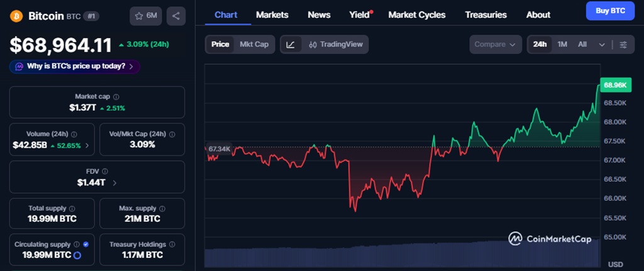Image resolution: width=644 pixels, height=271 pixels.
Task: Click the 1.17M BTC treasury holdings value
Action: pyautogui.click(x=142, y=255)
